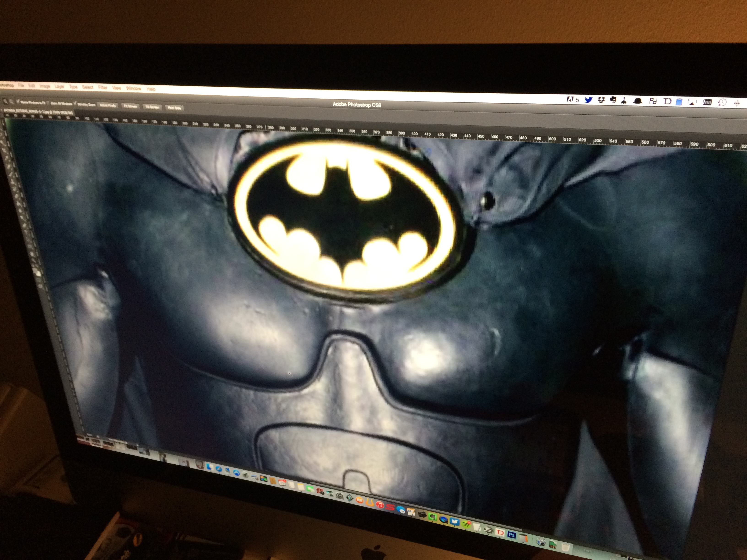Open Safari compass icon in Dock
Screen dimensions: 747x560
[x=219, y=469]
